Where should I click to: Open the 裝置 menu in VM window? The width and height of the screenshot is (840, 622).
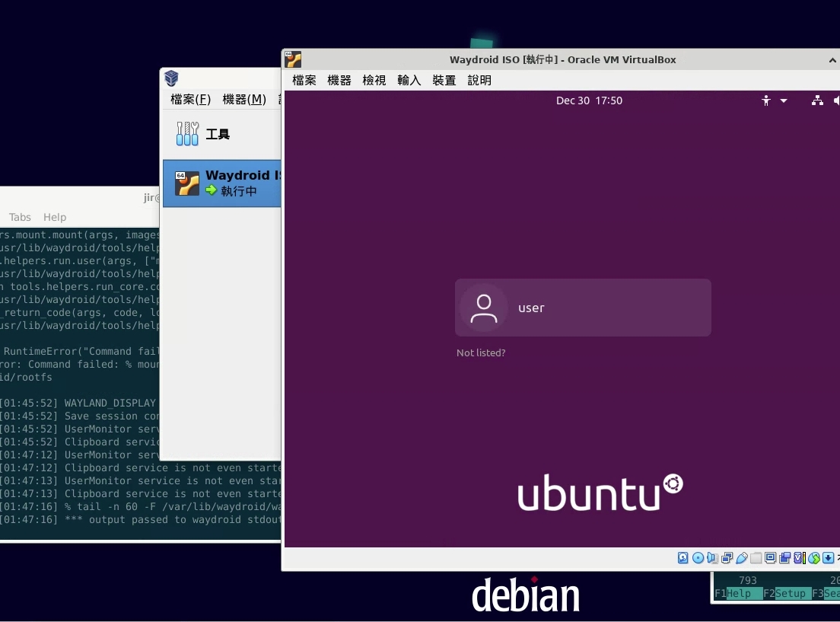(444, 81)
